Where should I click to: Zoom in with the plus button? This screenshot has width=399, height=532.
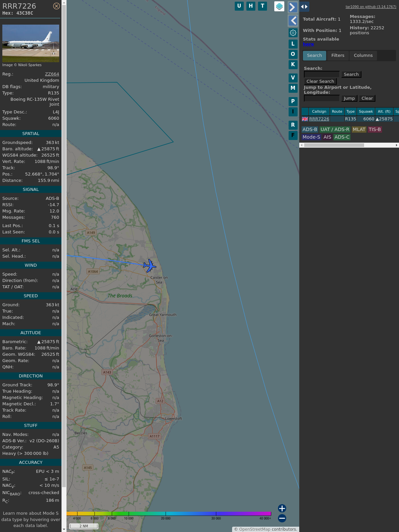click(282, 508)
